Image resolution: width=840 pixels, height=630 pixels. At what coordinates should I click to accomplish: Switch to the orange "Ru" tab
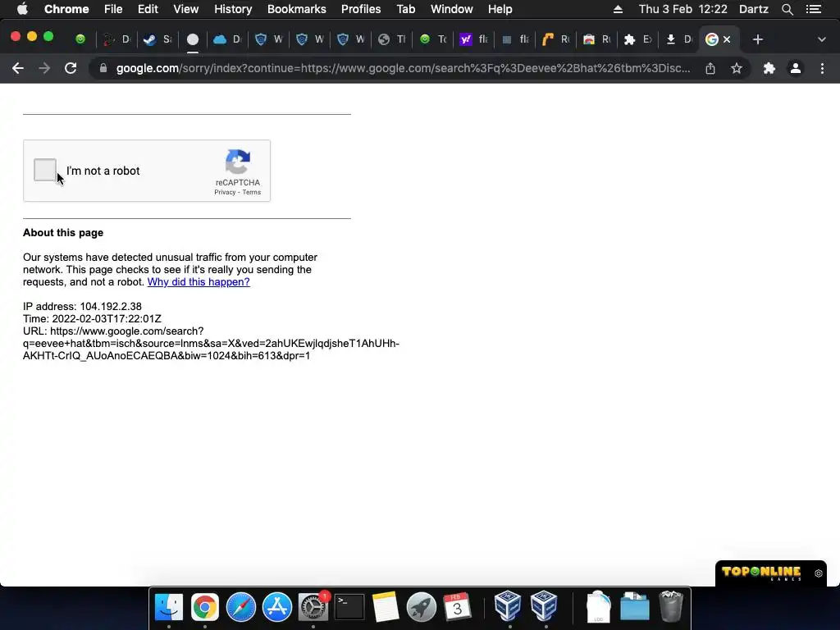[555, 39]
